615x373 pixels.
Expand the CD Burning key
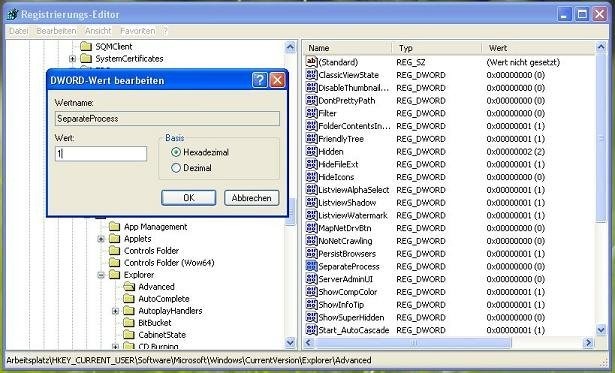click(x=115, y=347)
